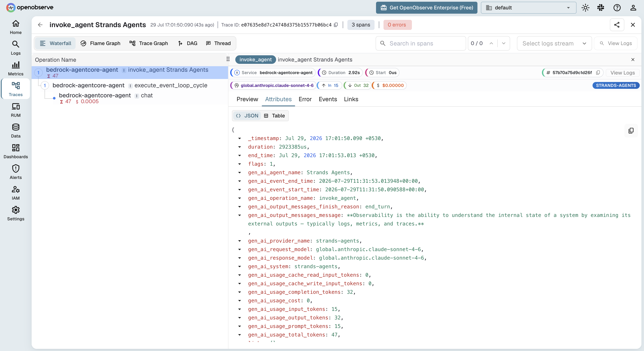Switch to Trace Graph view
This screenshot has height=351, width=644.
tap(149, 43)
